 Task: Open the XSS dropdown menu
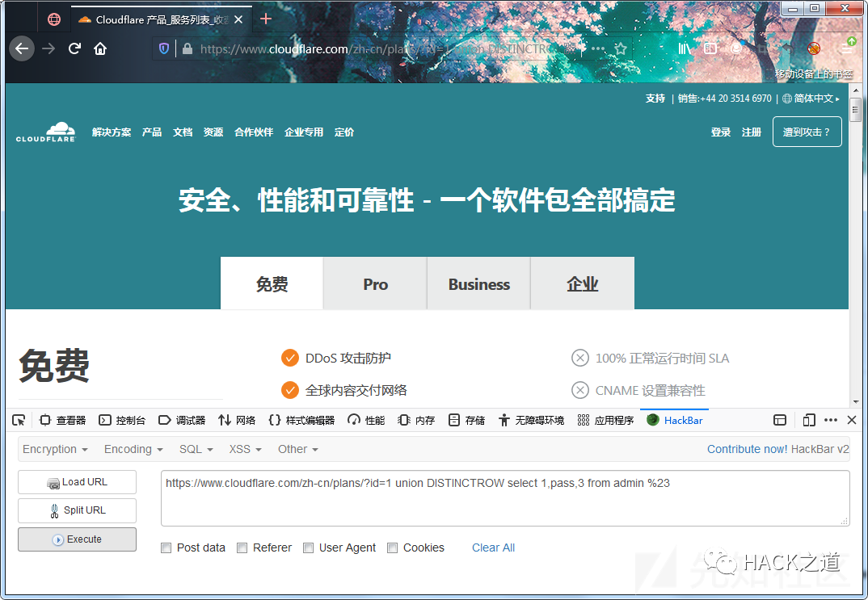tap(245, 449)
